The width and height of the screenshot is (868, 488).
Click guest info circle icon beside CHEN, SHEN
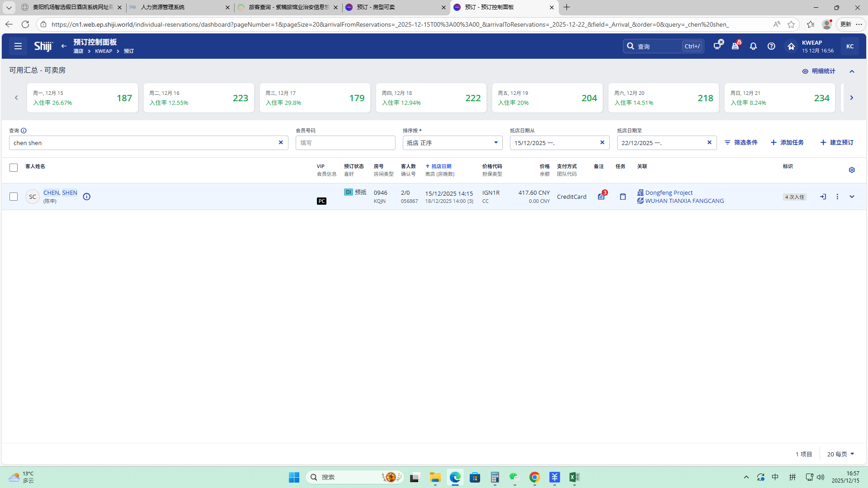tap(86, 197)
